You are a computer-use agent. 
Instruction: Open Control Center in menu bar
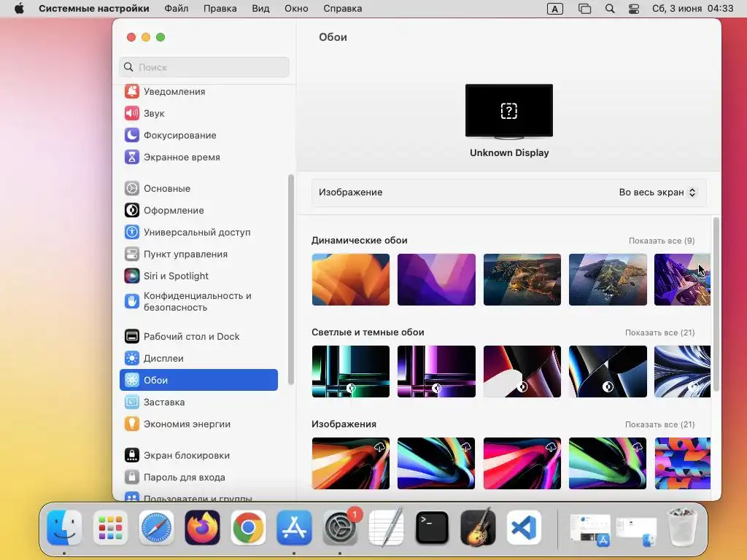[x=634, y=9]
